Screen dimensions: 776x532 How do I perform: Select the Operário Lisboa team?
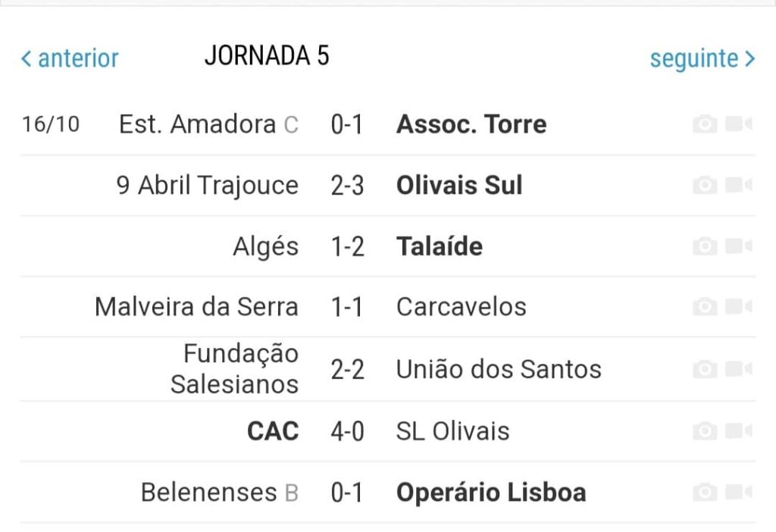tap(491, 493)
